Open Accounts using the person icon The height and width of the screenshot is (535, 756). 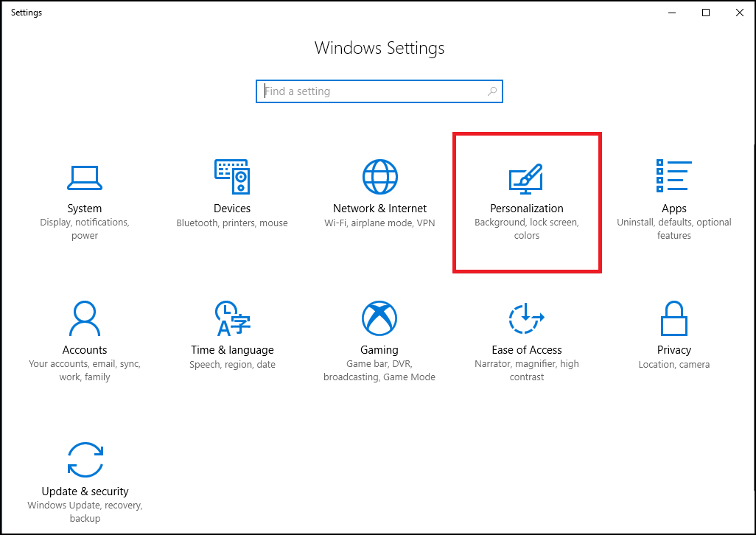click(x=84, y=318)
